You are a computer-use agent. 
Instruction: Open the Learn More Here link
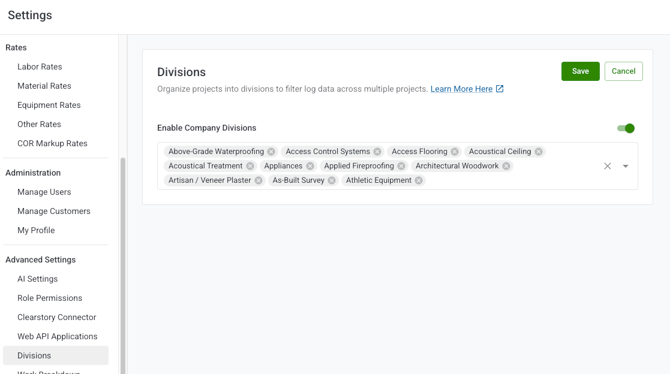[x=461, y=89]
